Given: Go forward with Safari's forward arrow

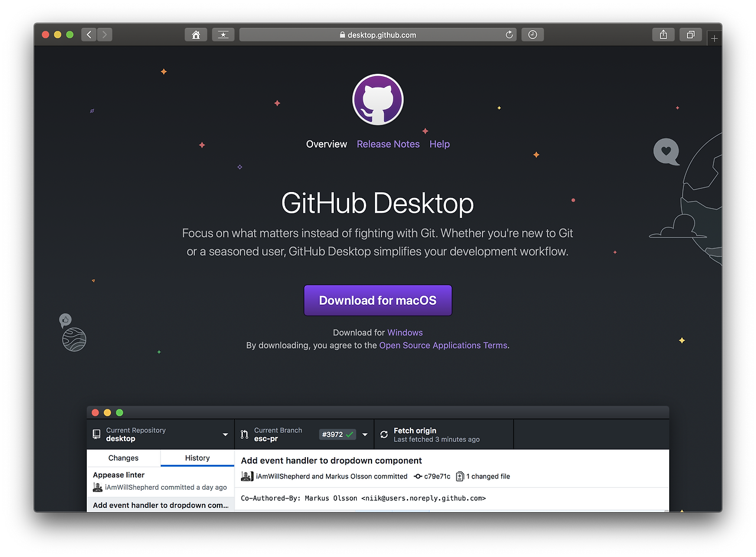Looking at the screenshot, I should (105, 35).
